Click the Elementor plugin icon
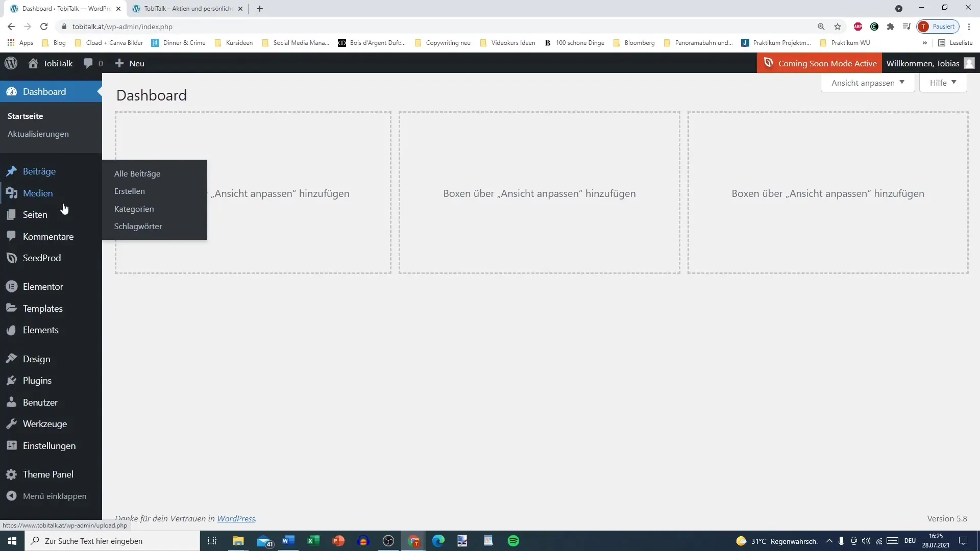 pos(11,286)
